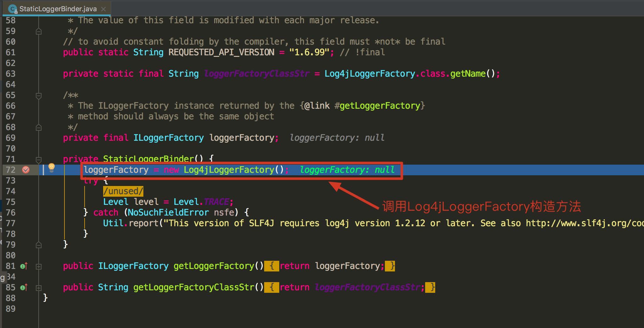644x328 pixels.
Task: Click the "1.6.99" string literal
Action: 309,52
